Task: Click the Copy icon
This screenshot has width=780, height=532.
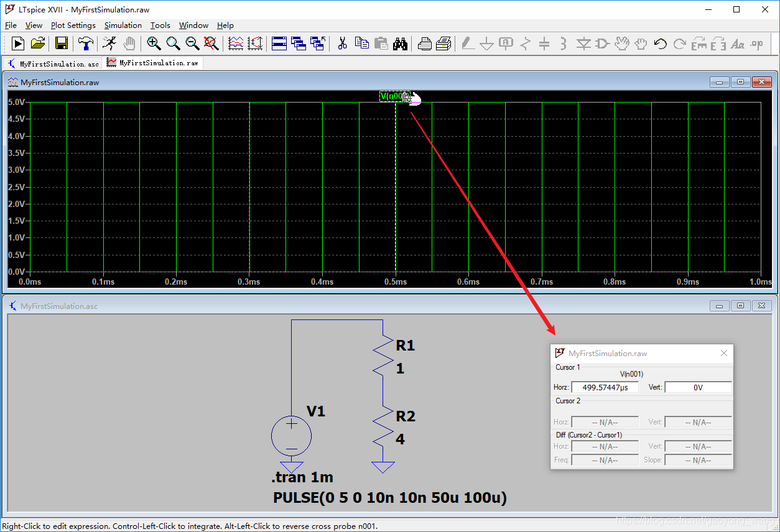Action: click(x=361, y=44)
